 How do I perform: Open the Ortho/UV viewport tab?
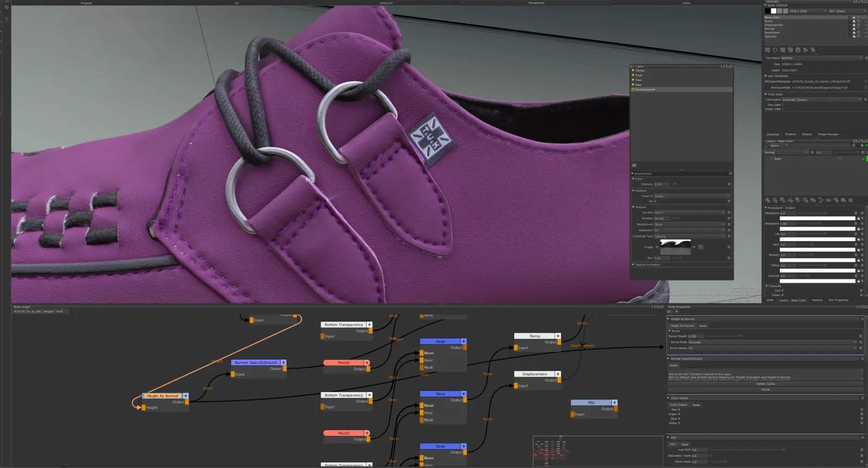[386, 3]
